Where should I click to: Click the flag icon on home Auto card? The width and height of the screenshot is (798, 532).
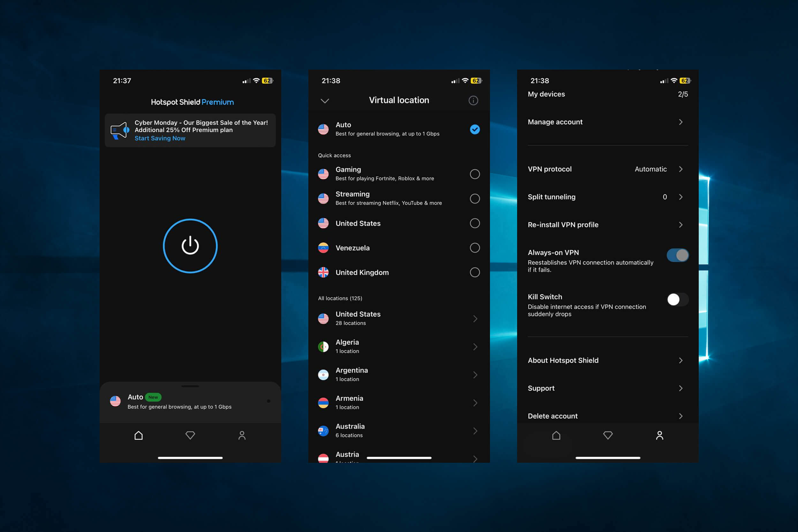(115, 401)
